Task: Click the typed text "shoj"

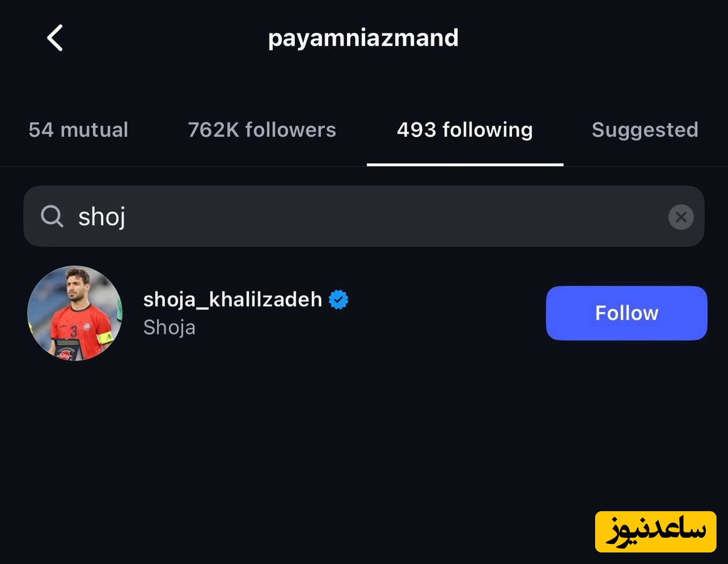Action: (x=101, y=217)
